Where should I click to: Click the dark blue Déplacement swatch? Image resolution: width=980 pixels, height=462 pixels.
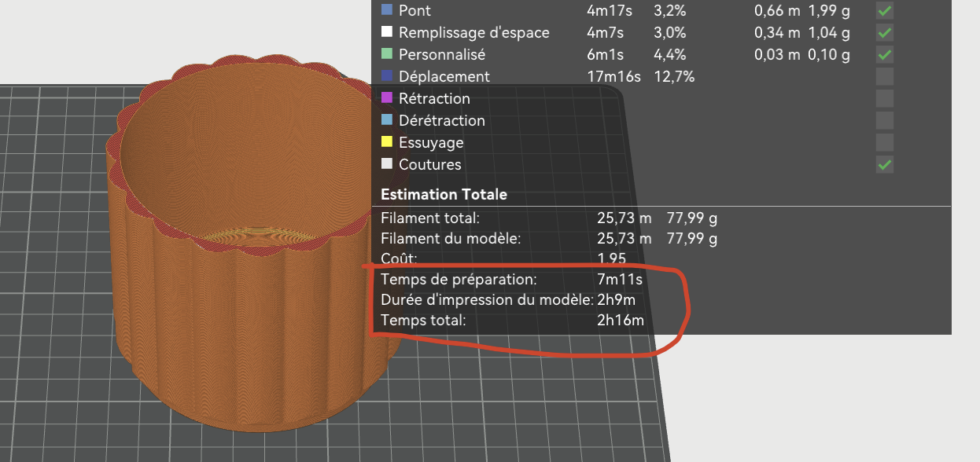[x=387, y=76]
